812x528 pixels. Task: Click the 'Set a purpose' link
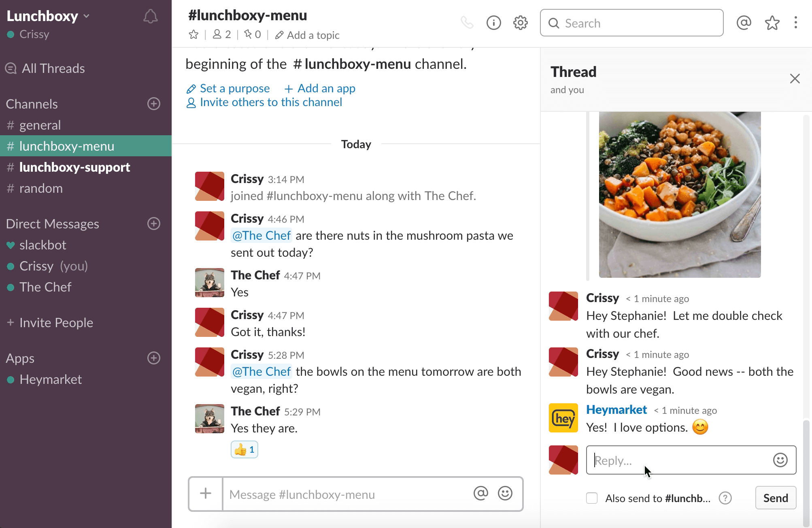[x=235, y=88]
